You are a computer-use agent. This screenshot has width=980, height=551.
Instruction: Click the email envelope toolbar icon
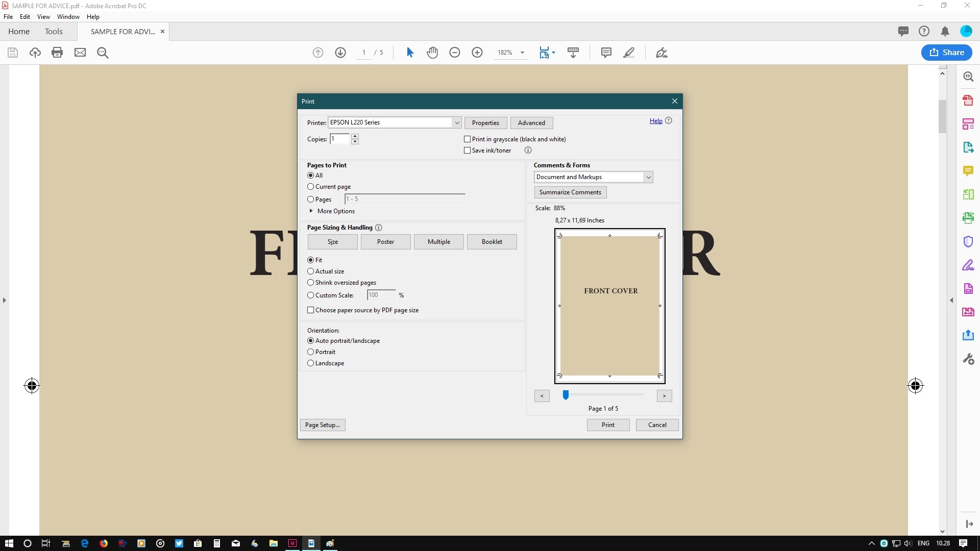80,53
